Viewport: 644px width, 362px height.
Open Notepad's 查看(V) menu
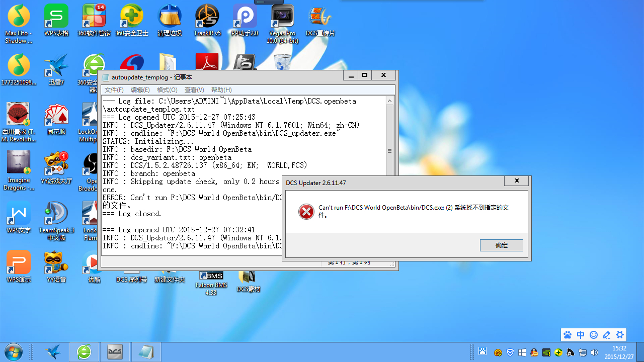click(x=194, y=90)
